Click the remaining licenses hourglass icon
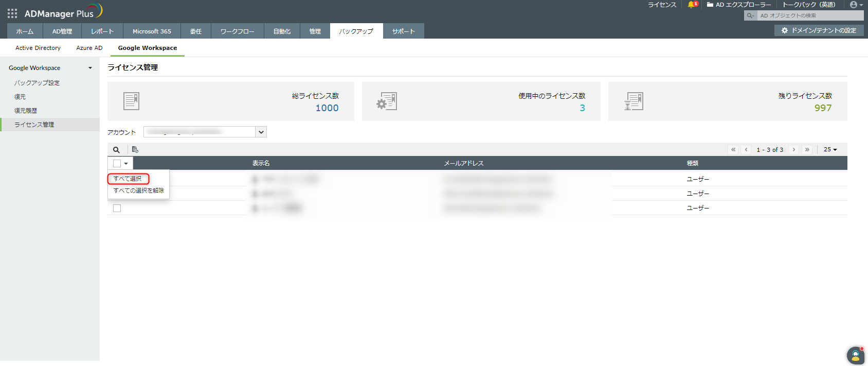 click(x=634, y=101)
